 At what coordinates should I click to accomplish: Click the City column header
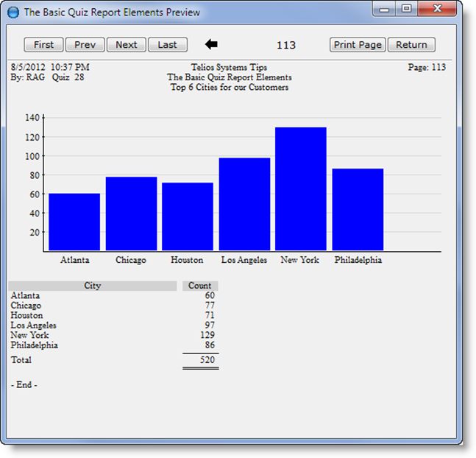(93, 286)
